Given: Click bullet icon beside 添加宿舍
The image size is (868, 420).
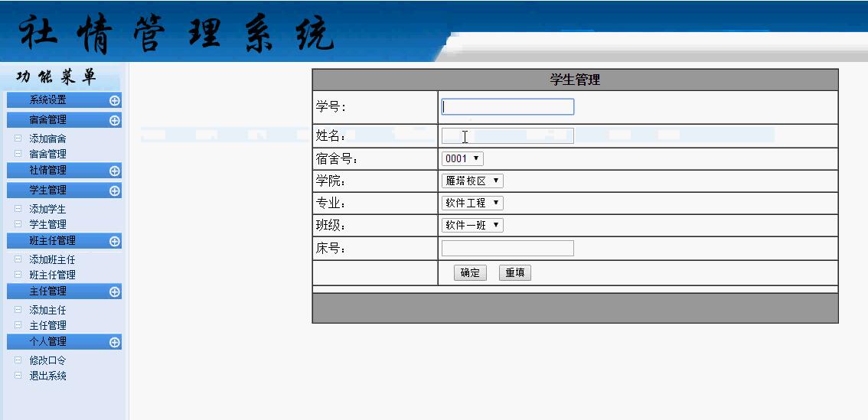Looking at the screenshot, I should [x=18, y=138].
